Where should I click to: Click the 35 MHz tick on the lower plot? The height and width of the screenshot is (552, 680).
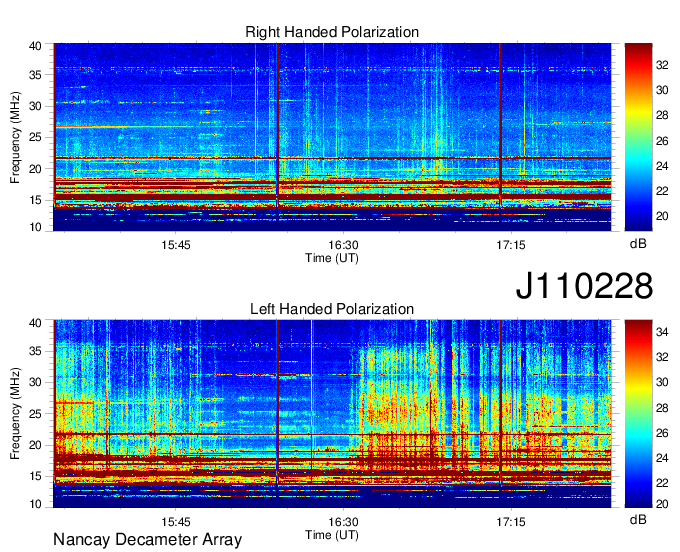pyautogui.click(x=35, y=351)
